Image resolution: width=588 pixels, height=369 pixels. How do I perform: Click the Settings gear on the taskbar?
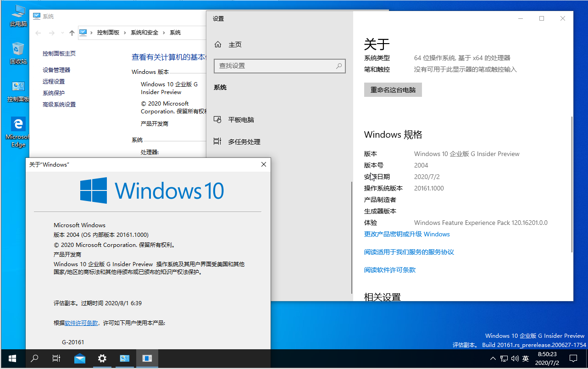pos(102,358)
